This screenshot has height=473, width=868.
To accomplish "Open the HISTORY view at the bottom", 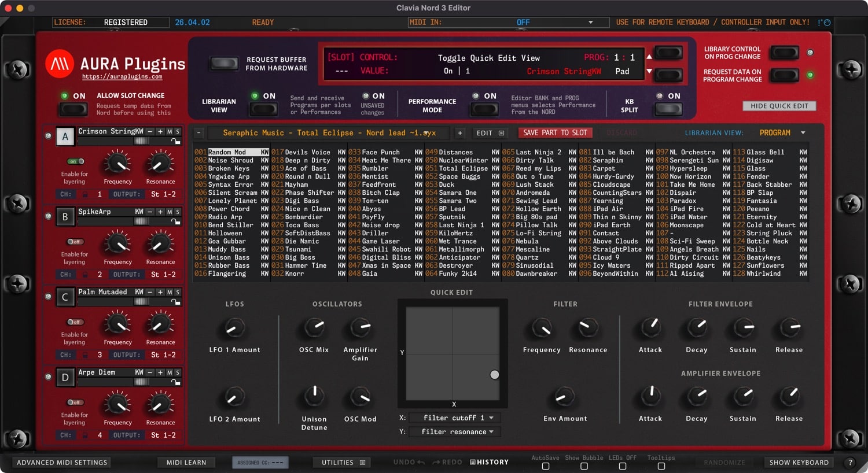I will [489, 462].
